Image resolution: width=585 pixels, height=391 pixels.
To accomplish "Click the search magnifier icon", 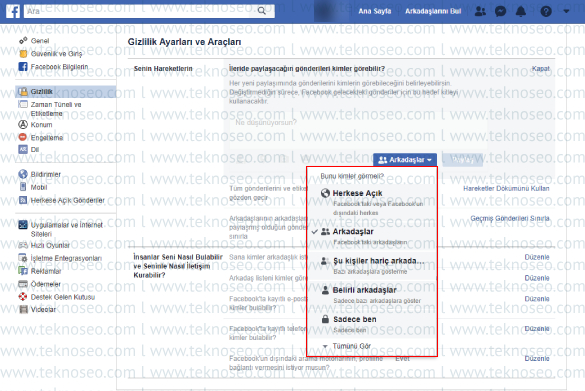I will (262, 11).
